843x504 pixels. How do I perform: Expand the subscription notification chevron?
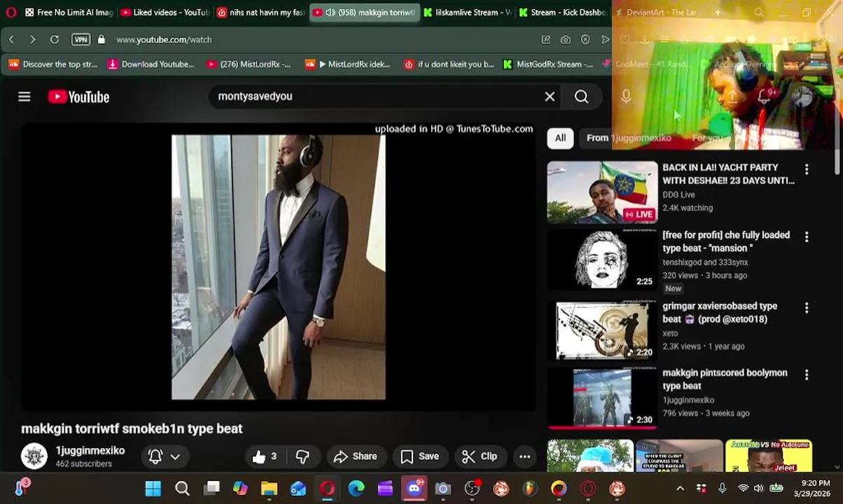click(x=175, y=456)
